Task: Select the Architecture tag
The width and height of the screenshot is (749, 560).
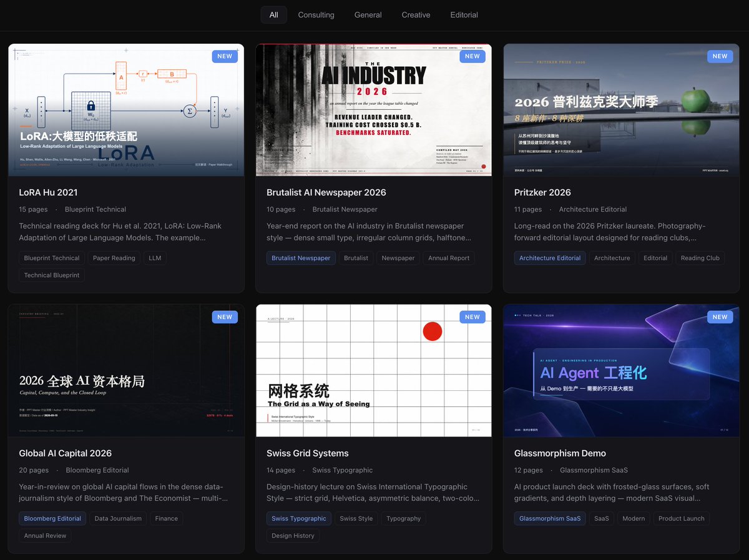Action: point(612,258)
